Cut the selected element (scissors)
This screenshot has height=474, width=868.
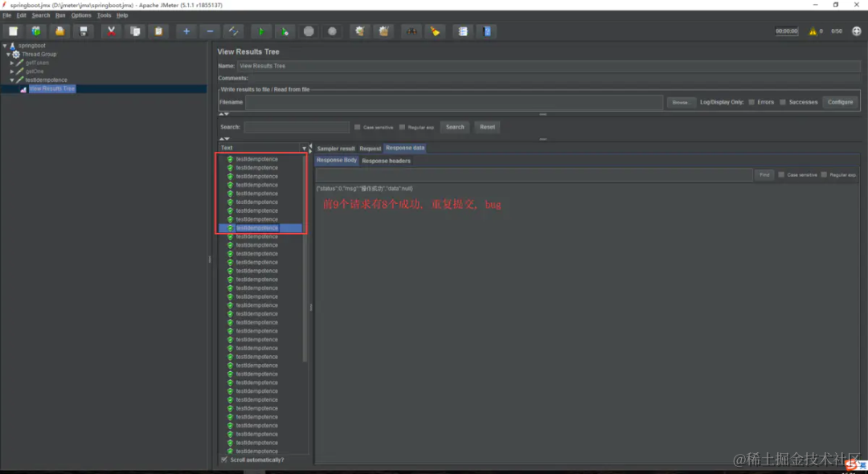[111, 31]
